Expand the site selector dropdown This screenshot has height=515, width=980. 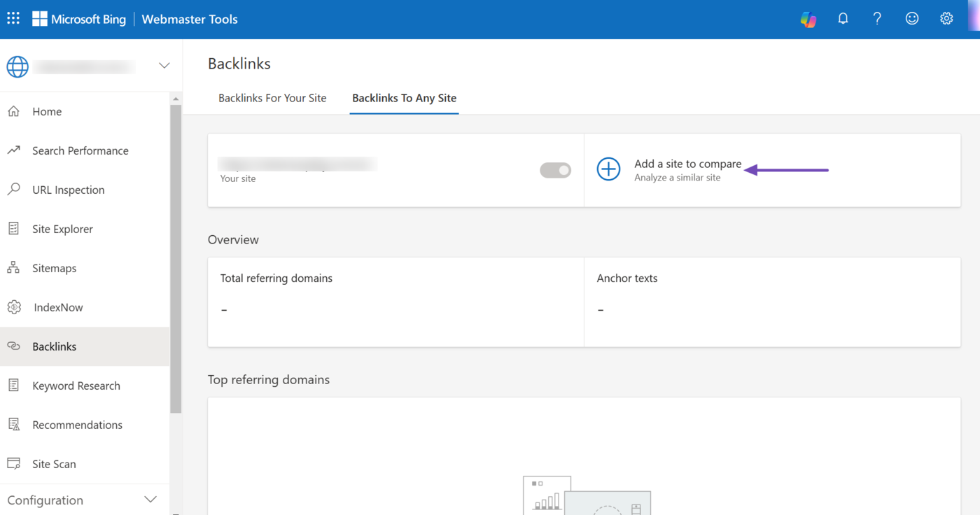point(164,66)
